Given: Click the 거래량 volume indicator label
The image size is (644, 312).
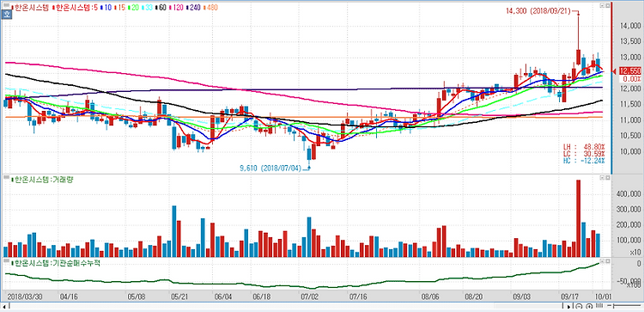Looking at the screenshot, I should (x=43, y=180).
